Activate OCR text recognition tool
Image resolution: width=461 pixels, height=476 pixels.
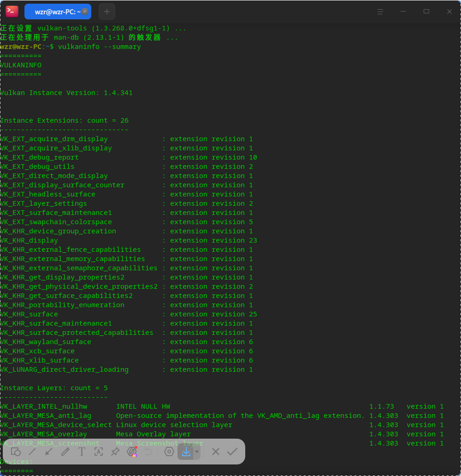click(99, 452)
